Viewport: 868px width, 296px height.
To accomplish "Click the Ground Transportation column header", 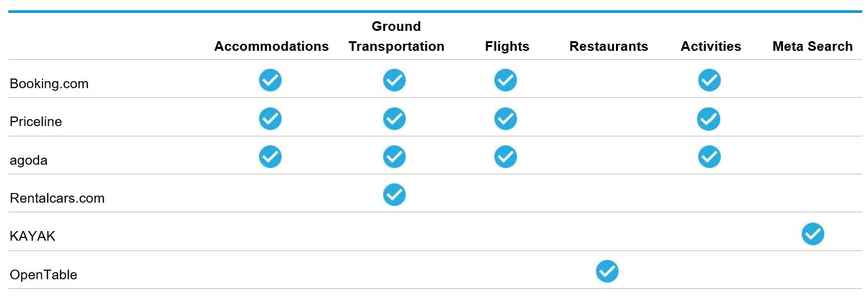I will (x=396, y=37).
